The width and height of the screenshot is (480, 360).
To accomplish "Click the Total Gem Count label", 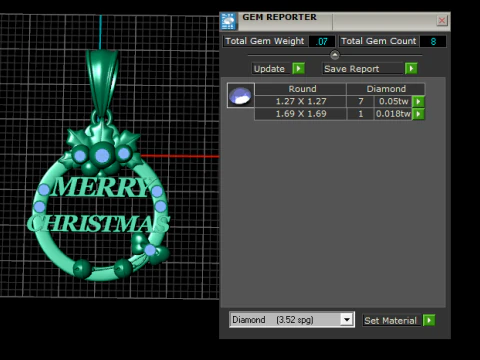I will pos(379,41).
